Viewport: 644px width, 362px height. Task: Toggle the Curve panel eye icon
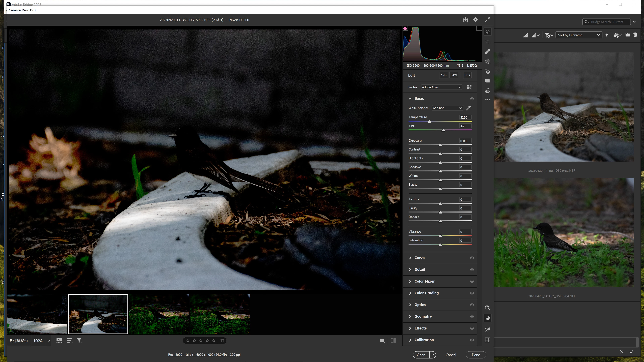coord(472,258)
